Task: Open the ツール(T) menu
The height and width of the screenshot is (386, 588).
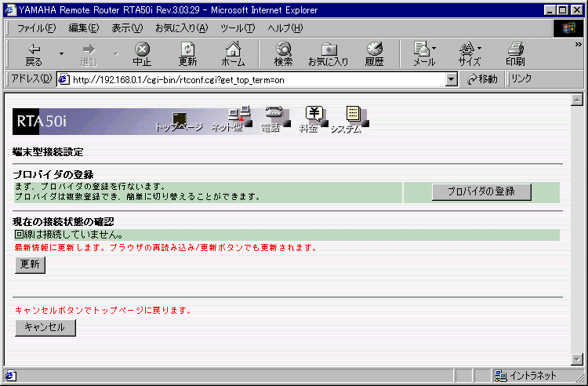Action: point(238,28)
